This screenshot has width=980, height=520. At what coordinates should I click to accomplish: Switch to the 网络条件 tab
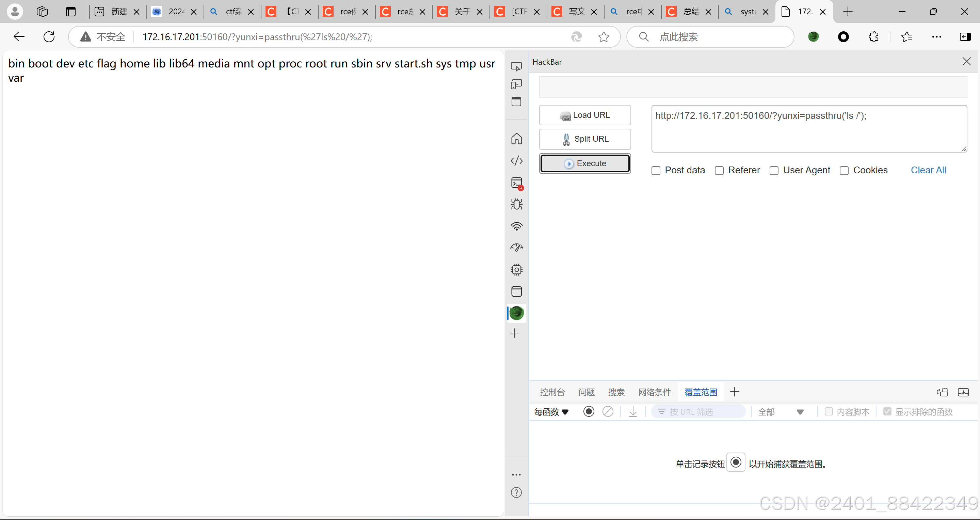[x=654, y=392]
